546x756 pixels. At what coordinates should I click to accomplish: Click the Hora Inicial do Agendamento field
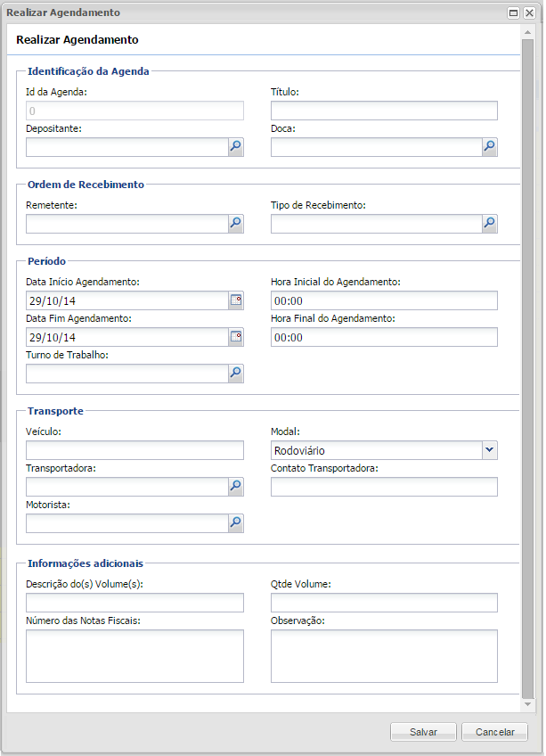tap(384, 300)
